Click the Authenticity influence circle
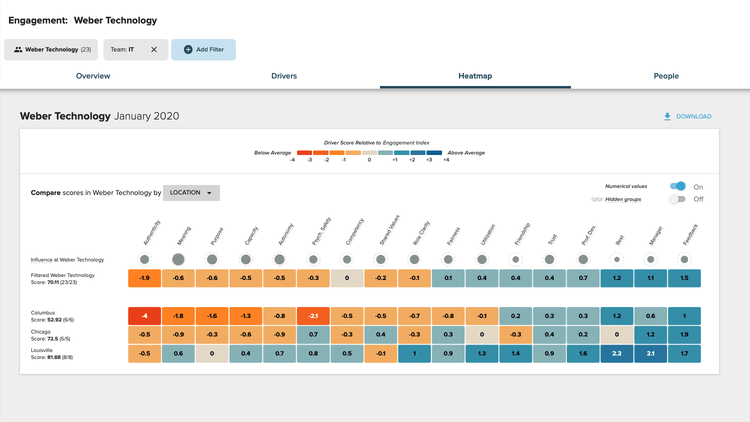 point(144,259)
